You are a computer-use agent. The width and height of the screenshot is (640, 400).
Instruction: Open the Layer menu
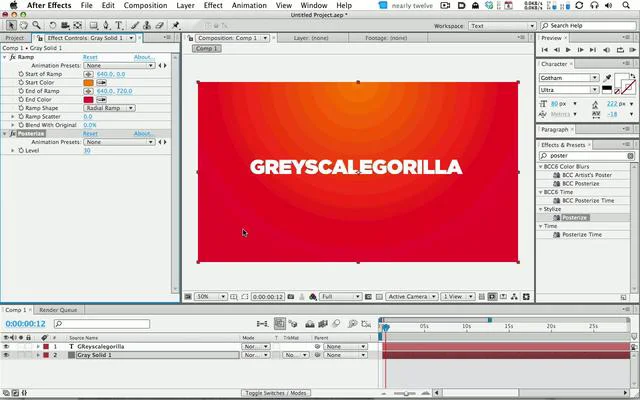coord(185,5)
